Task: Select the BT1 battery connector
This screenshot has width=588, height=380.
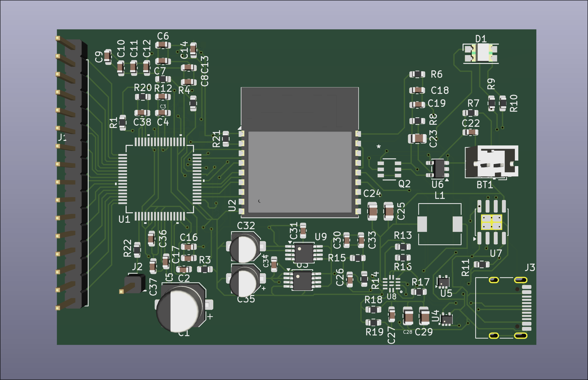Action: pos(491,162)
